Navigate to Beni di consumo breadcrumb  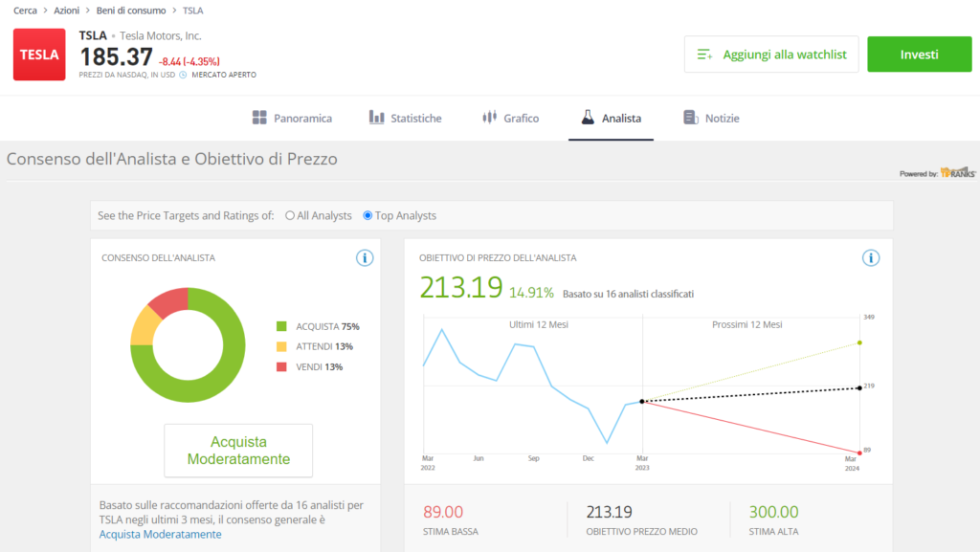pyautogui.click(x=130, y=11)
